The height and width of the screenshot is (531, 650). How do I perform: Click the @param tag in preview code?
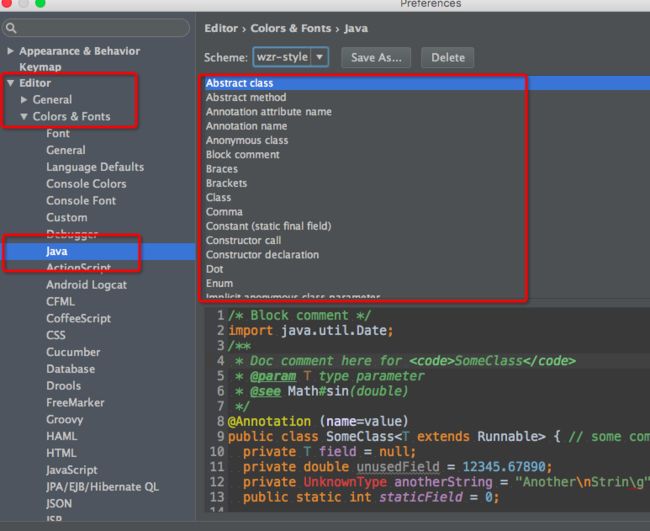tap(273, 376)
